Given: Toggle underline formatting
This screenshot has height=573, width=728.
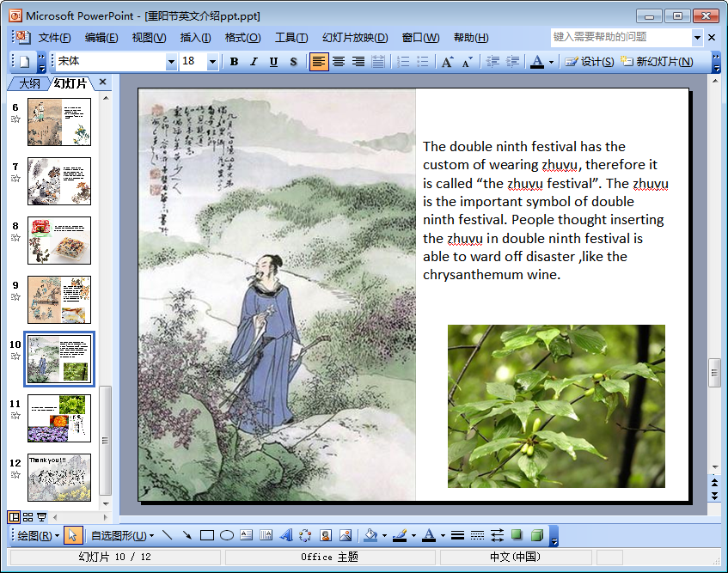Looking at the screenshot, I should point(273,62).
